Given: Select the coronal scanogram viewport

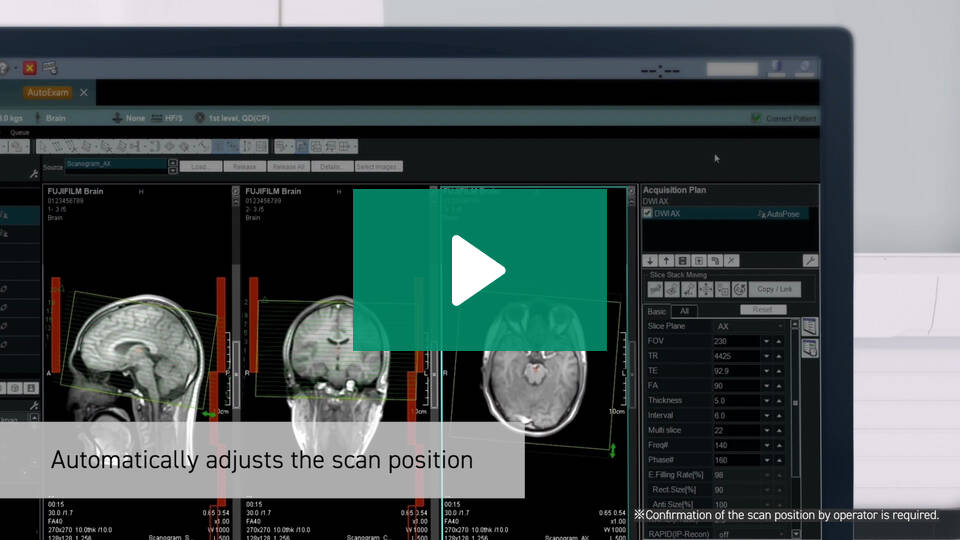Looking at the screenshot, I should point(335,361).
